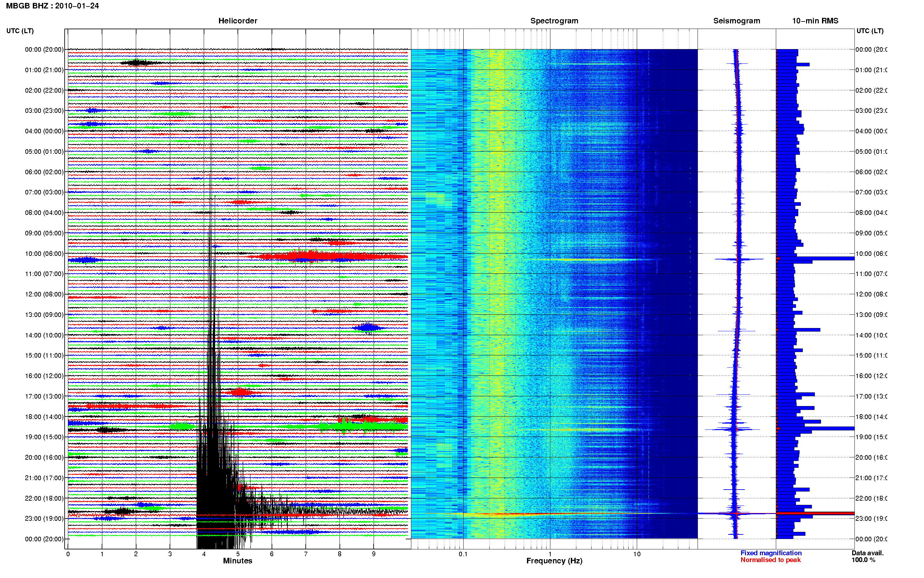Image resolution: width=924 pixels, height=578 pixels.
Task: Click the Frequency (Hz) axis title
Action: 554,561
